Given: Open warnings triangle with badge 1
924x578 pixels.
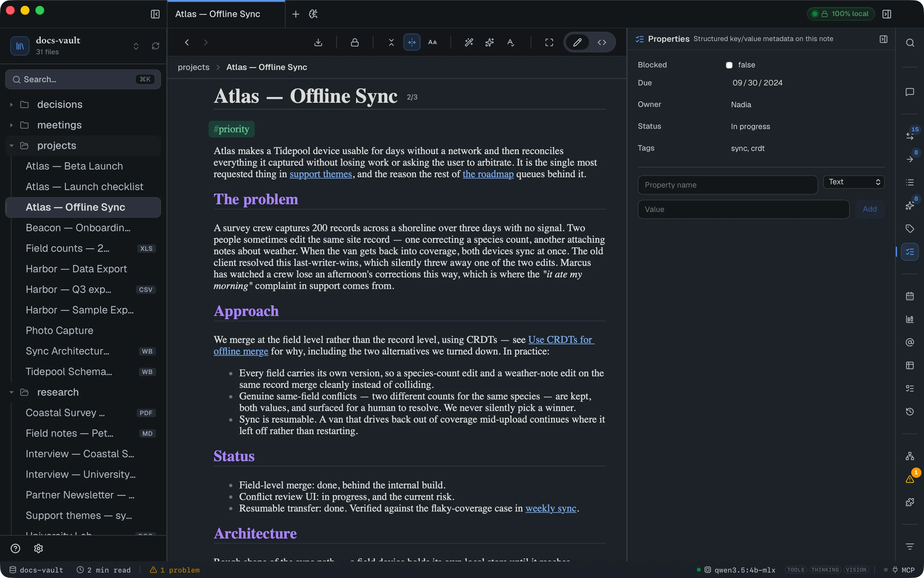Looking at the screenshot, I should (910, 478).
